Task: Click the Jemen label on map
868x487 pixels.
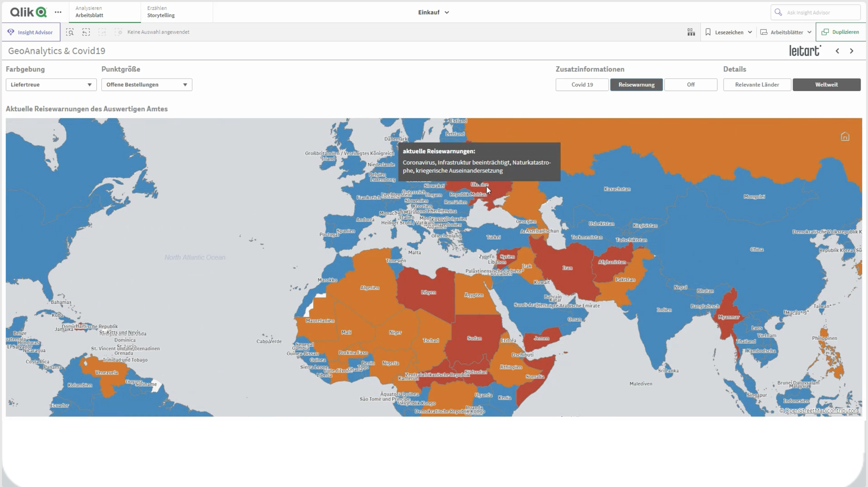Action: click(542, 338)
